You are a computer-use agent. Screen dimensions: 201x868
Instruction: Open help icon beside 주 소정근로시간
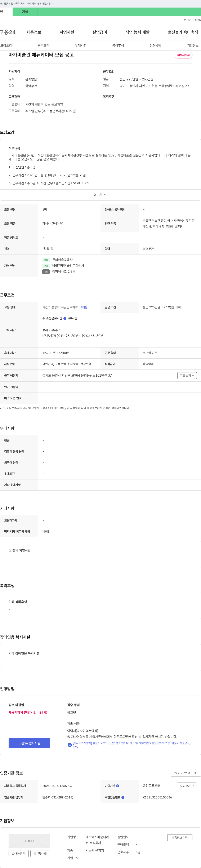coord(65,318)
